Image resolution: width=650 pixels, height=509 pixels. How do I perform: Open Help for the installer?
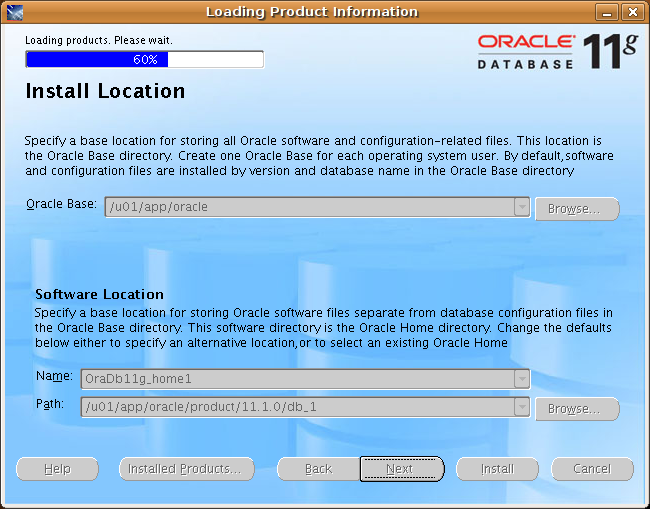[x=57, y=469]
